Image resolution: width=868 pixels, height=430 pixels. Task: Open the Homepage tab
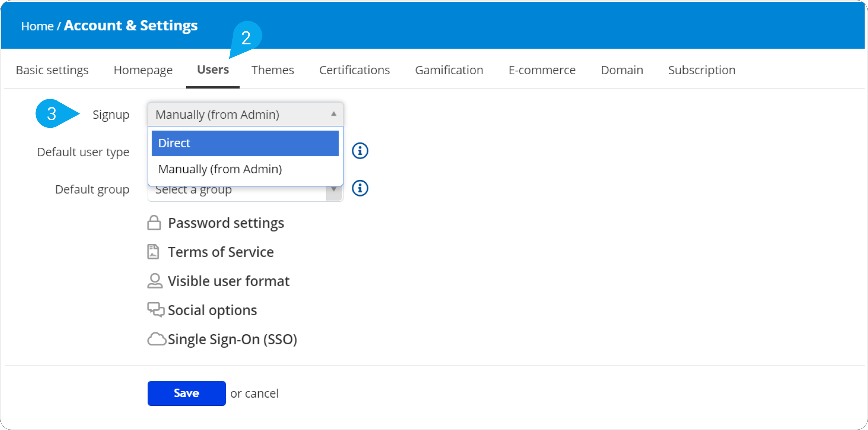(143, 70)
